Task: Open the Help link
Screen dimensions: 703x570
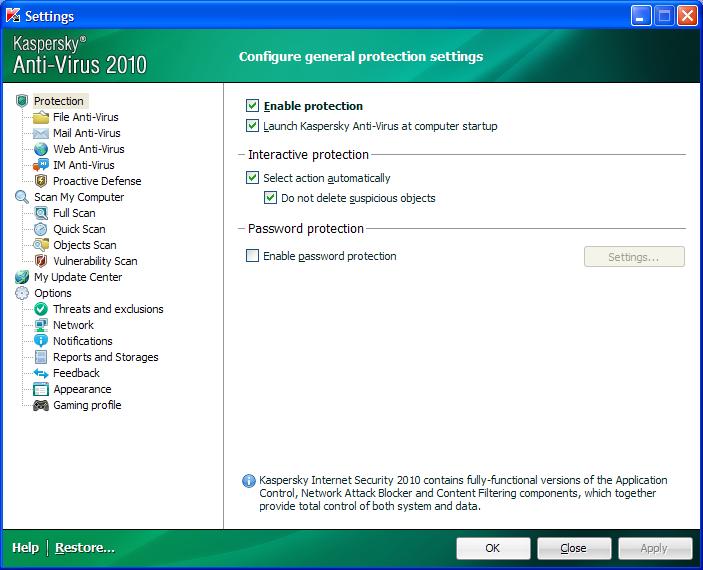Action: (x=26, y=548)
